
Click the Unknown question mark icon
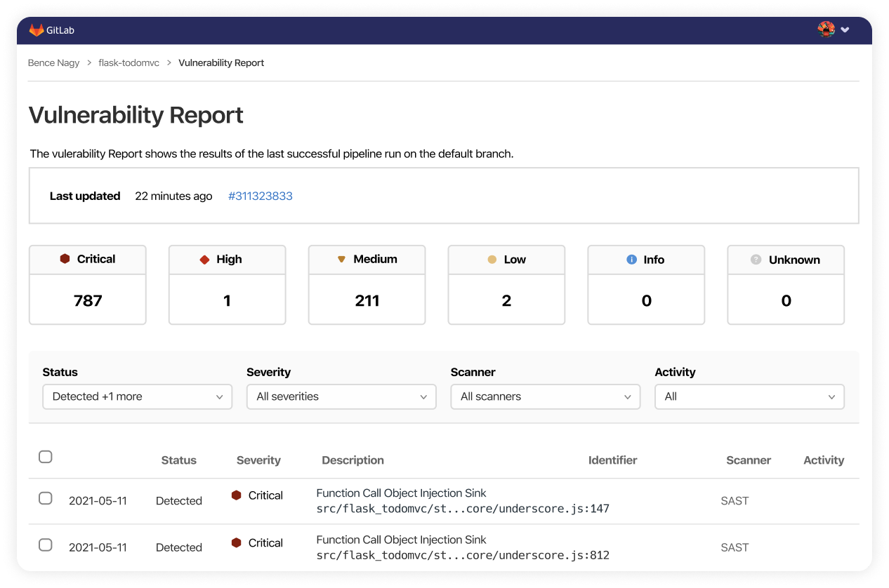(756, 260)
